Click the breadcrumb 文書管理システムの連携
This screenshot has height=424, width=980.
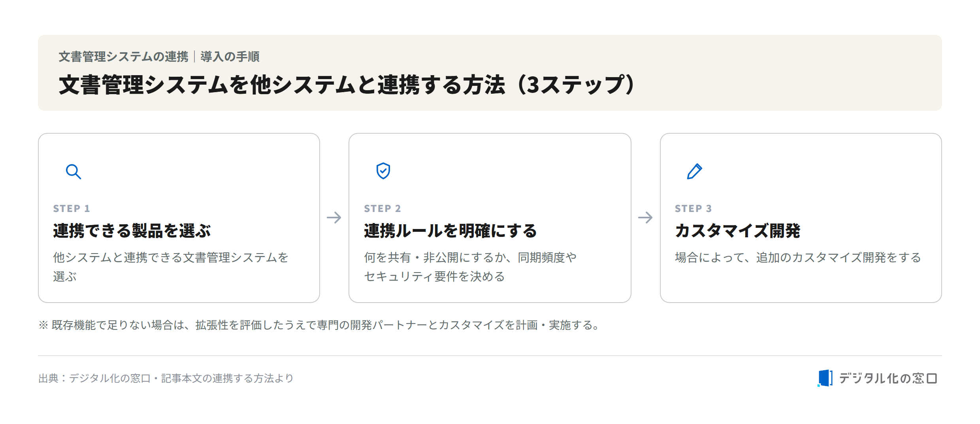[x=123, y=57]
